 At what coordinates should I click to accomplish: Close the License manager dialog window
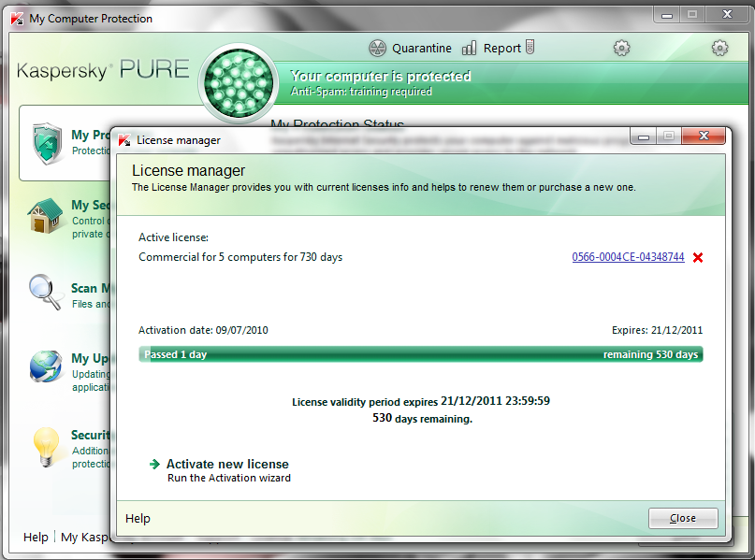(704, 136)
